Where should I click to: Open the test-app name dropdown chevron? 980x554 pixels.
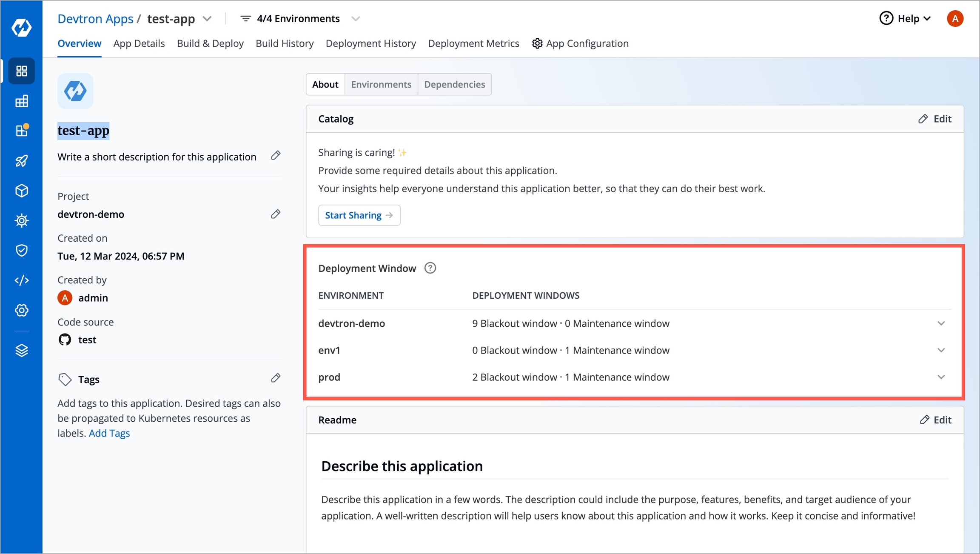click(207, 19)
